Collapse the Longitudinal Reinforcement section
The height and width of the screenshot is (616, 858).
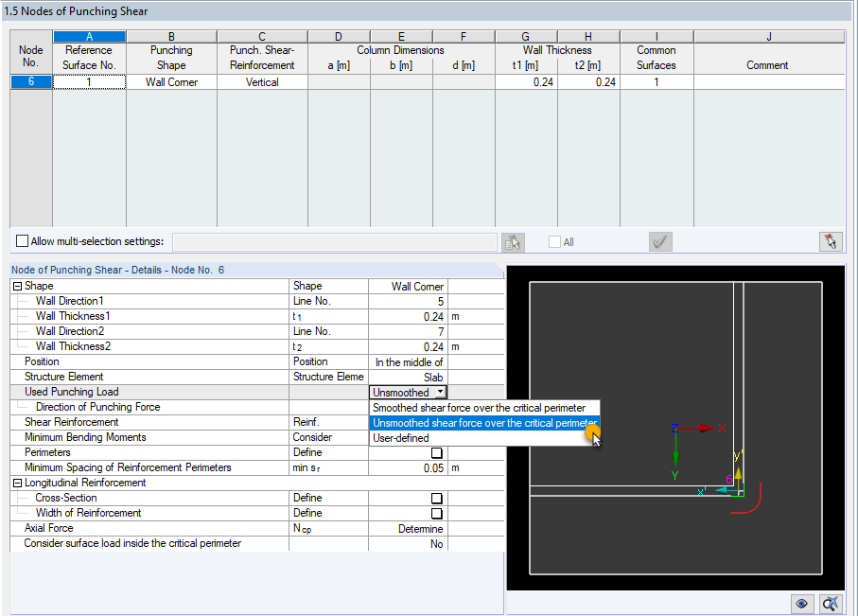click(x=15, y=483)
